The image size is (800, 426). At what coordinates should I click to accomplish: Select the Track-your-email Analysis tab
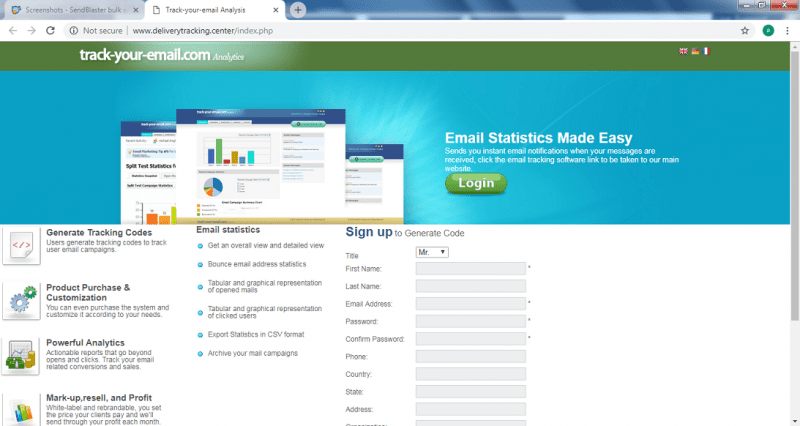click(214, 10)
